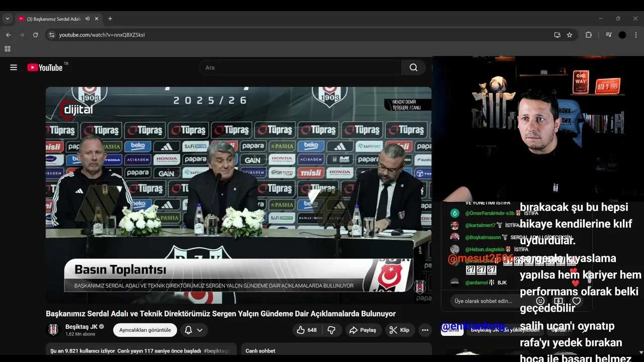Screen dimensions: 644x362
Task: Open the YouTube hamburger guide menu
Action: pos(14,67)
